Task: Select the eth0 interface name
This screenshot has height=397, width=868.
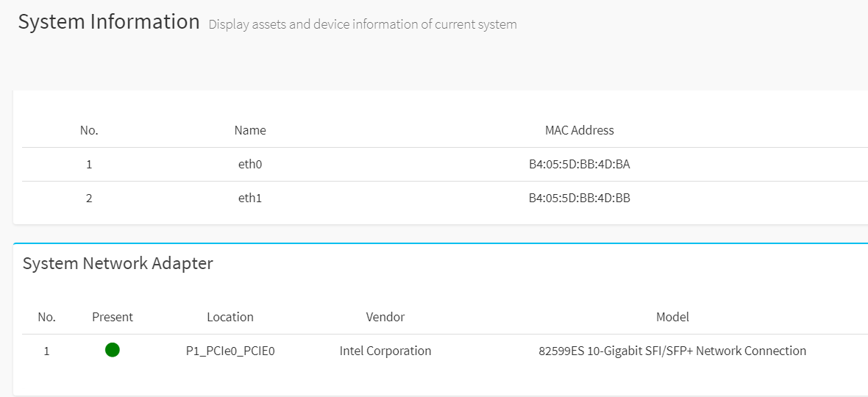Action: pyautogui.click(x=250, y=164)
